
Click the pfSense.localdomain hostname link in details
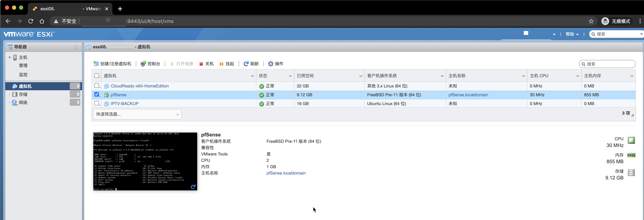pos(286,173)
